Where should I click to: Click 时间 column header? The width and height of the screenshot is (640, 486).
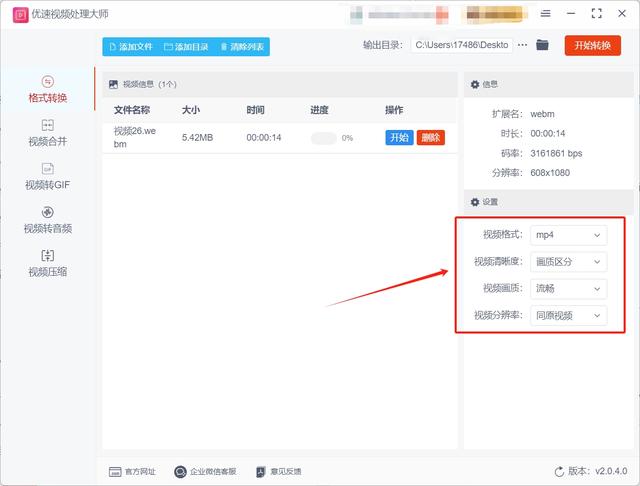[256, 110]
